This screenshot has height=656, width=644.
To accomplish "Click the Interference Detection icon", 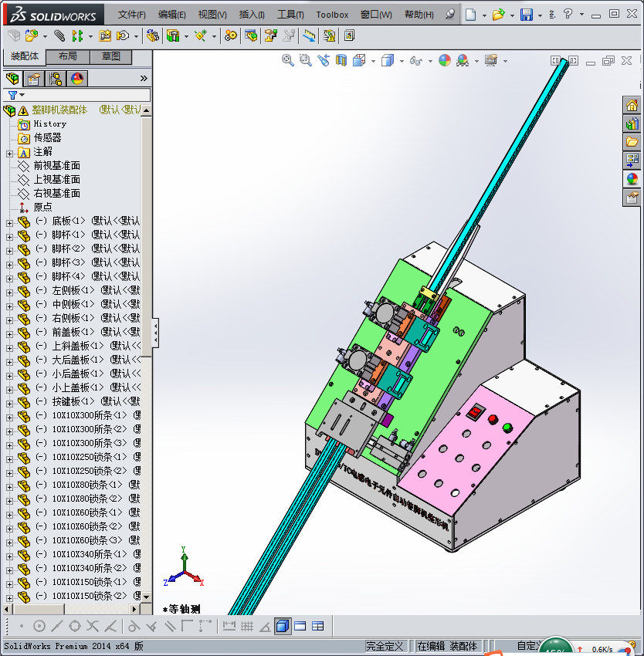I will tap(329, 36).
